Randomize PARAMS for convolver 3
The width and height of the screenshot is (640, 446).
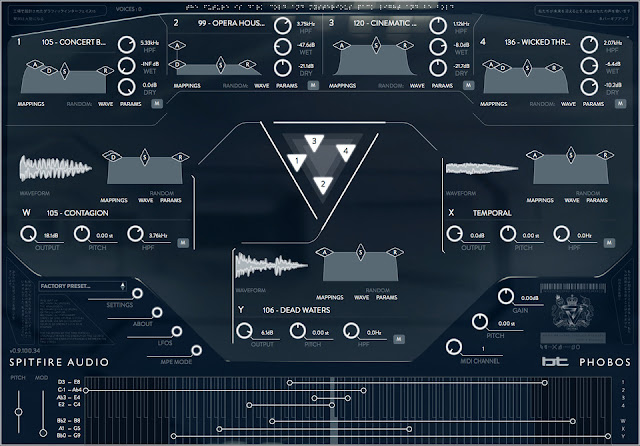point(442,86)
